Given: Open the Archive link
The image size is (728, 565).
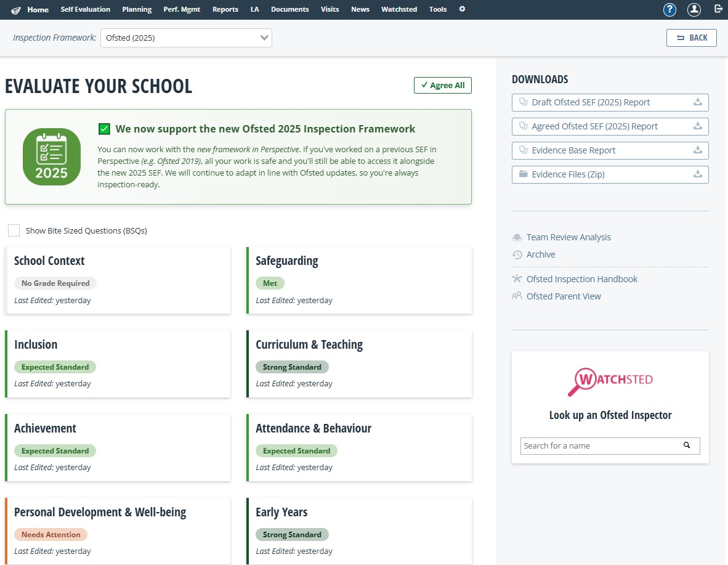Looking at the screenshot, I should [540, 254].
